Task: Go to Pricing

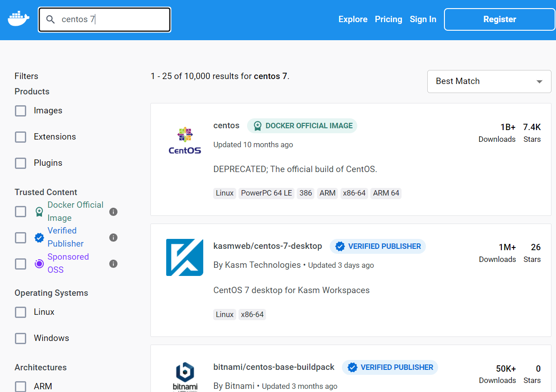Action: 388,19
